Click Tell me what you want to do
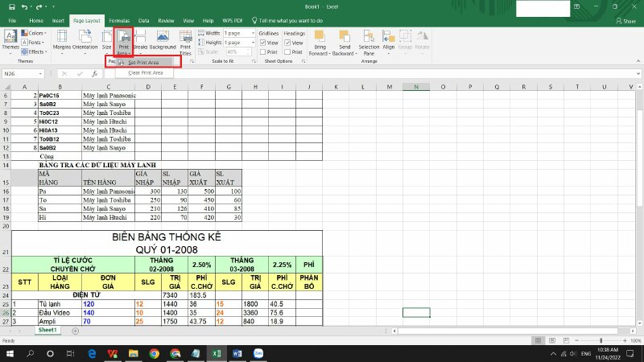Viewport: 644px width, 362px height. (x=287, y=21)
